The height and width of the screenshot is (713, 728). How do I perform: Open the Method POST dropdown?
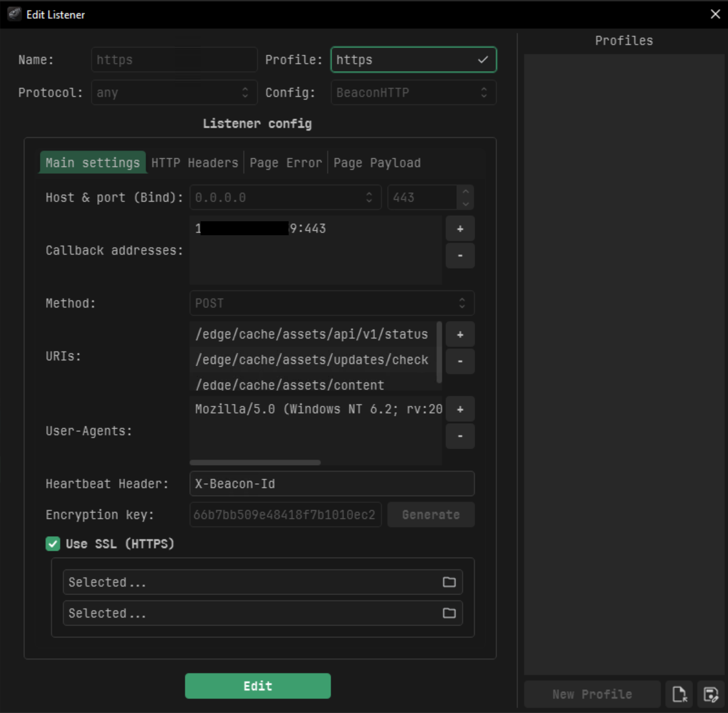coord(332,303)
